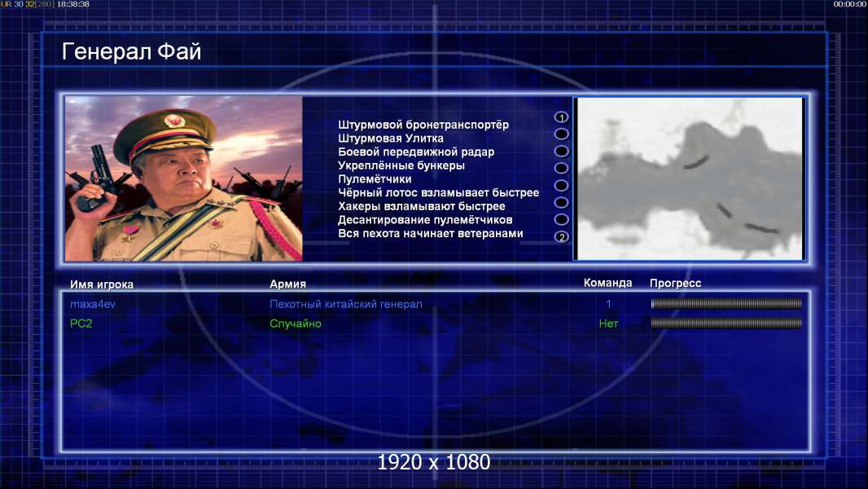
Task: Click the '18:38:38' clock overlay text
Action: [x=73, y=4]
